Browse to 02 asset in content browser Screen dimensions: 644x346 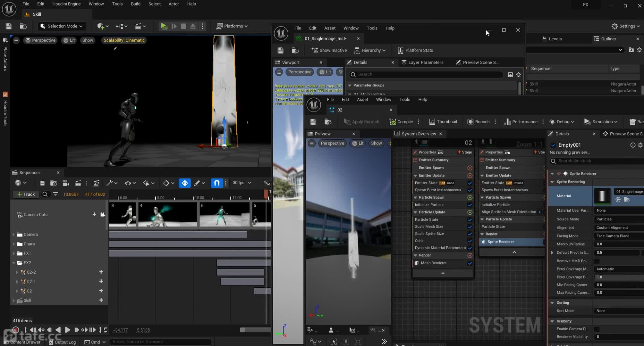[328, 122]
